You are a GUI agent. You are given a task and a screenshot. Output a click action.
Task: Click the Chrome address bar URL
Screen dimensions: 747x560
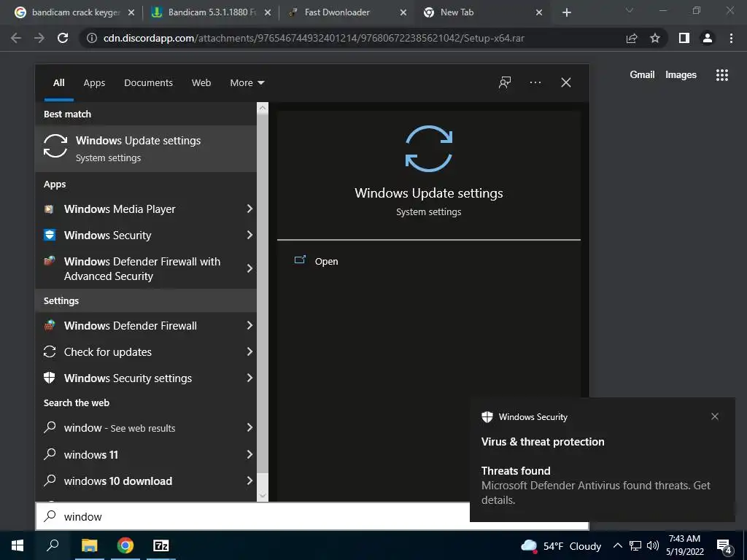(314, 38)
